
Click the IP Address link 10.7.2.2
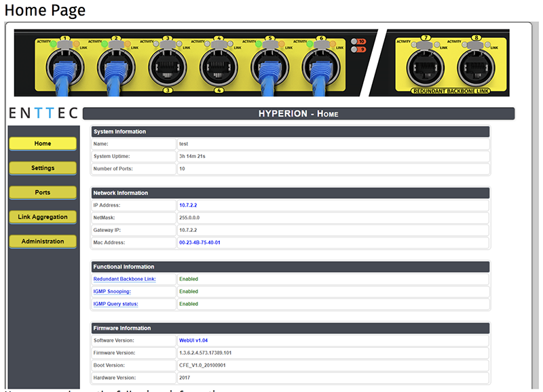pos(188,205)
